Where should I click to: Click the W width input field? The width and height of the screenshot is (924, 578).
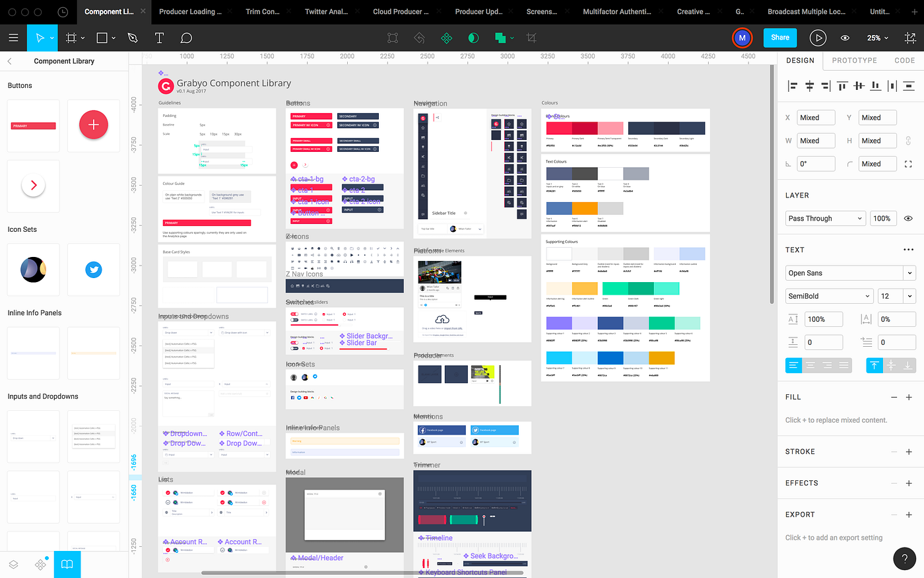(816, 140)
